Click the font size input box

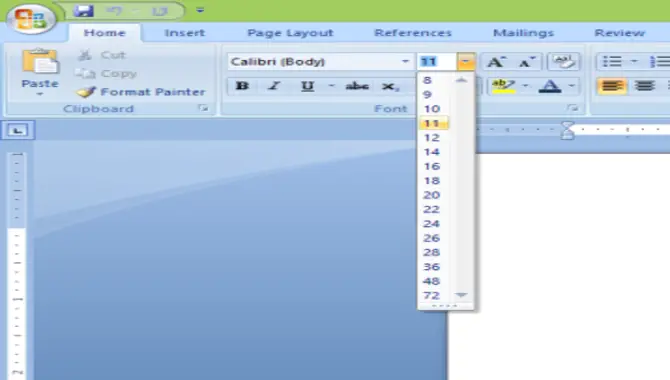point(437,62)
